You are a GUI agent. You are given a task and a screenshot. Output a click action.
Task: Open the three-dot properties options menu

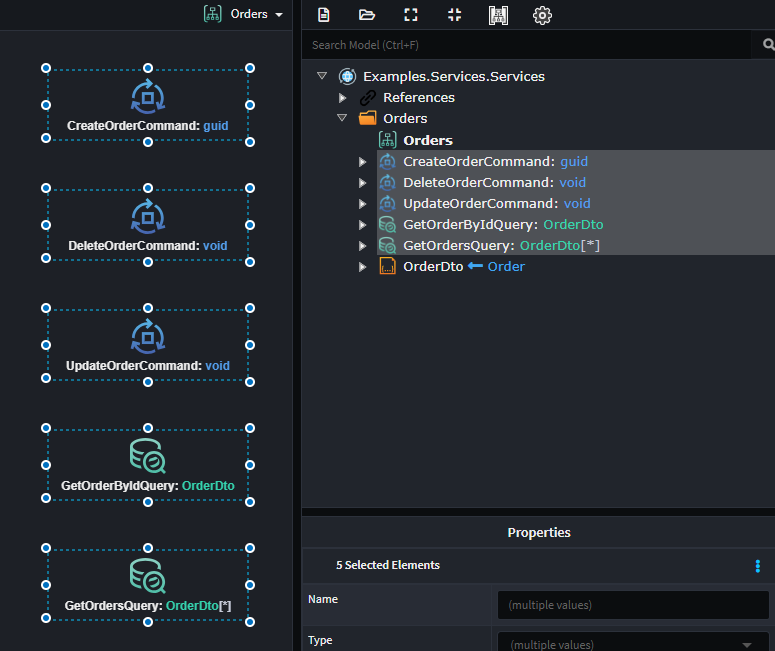coord(758,566)
